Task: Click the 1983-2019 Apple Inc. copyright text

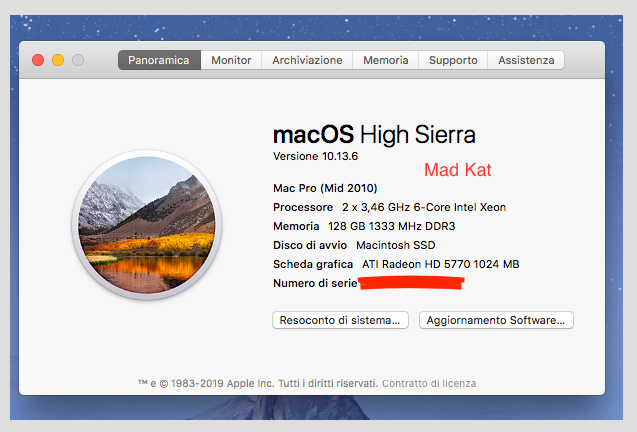Action: point(258,383)
